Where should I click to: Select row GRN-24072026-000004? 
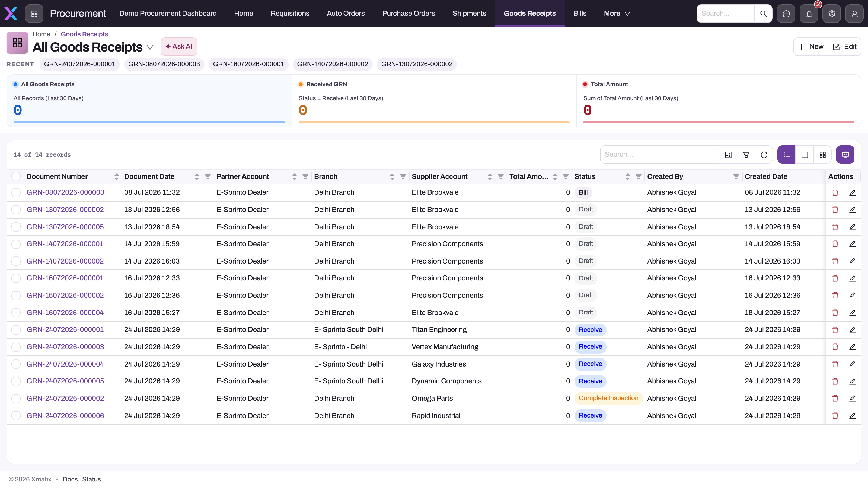click(x=16, y=364)
